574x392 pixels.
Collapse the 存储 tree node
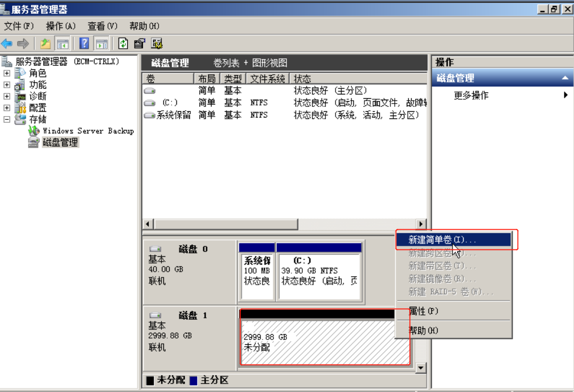7,119
